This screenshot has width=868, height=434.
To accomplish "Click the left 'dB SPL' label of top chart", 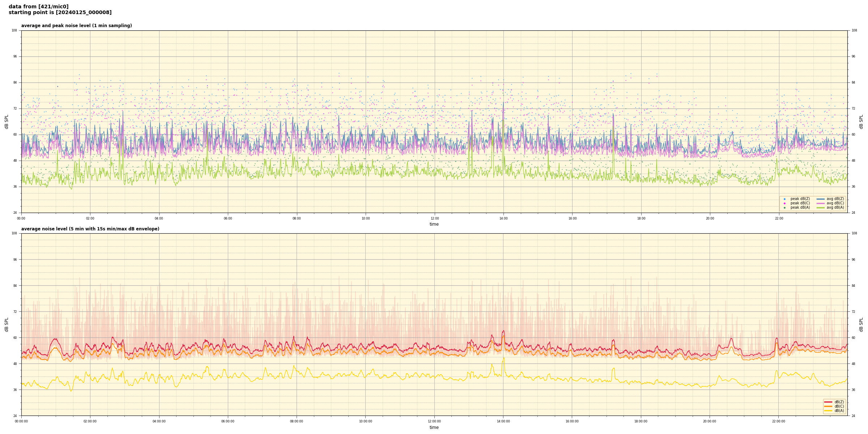I will 7,122.
